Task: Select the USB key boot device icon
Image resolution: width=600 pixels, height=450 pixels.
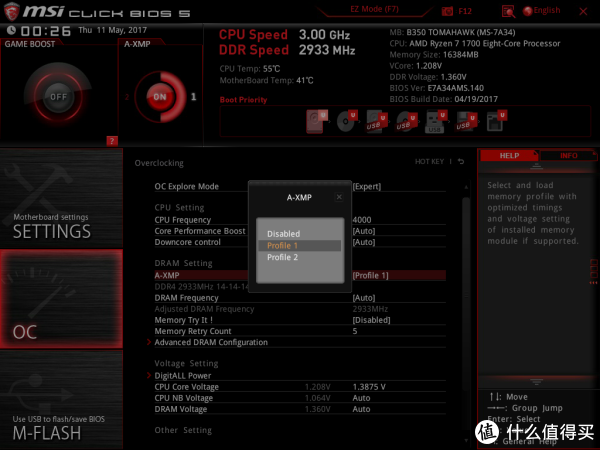Action: pos(436,121)
